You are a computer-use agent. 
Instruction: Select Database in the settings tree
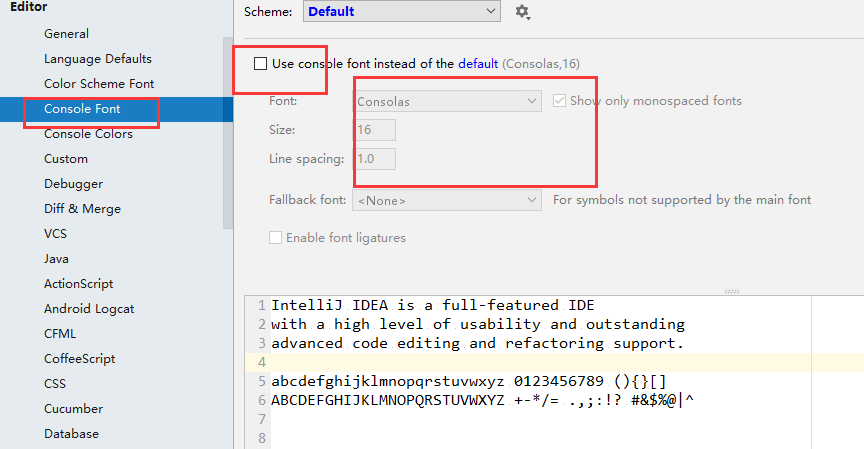coord(71,434)
